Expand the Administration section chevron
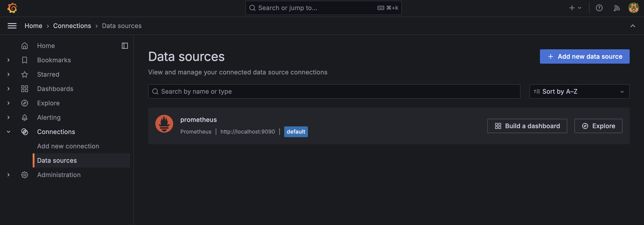 [x=9, y=175]
